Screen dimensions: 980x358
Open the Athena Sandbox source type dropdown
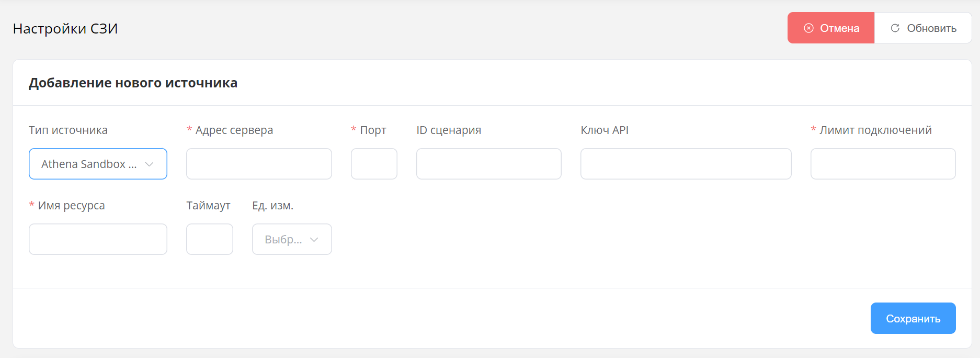89,164
